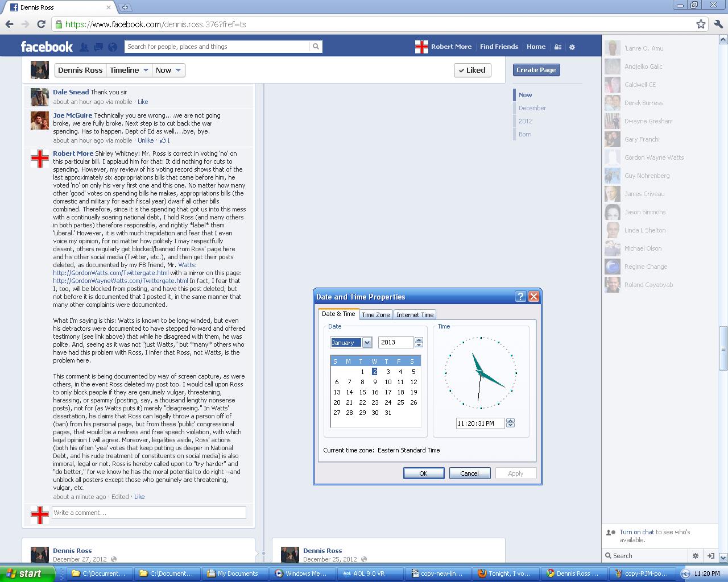Click the hide chat sidebar icon
This screenshot has width=728, height=582.
click(x=710, y=556)
